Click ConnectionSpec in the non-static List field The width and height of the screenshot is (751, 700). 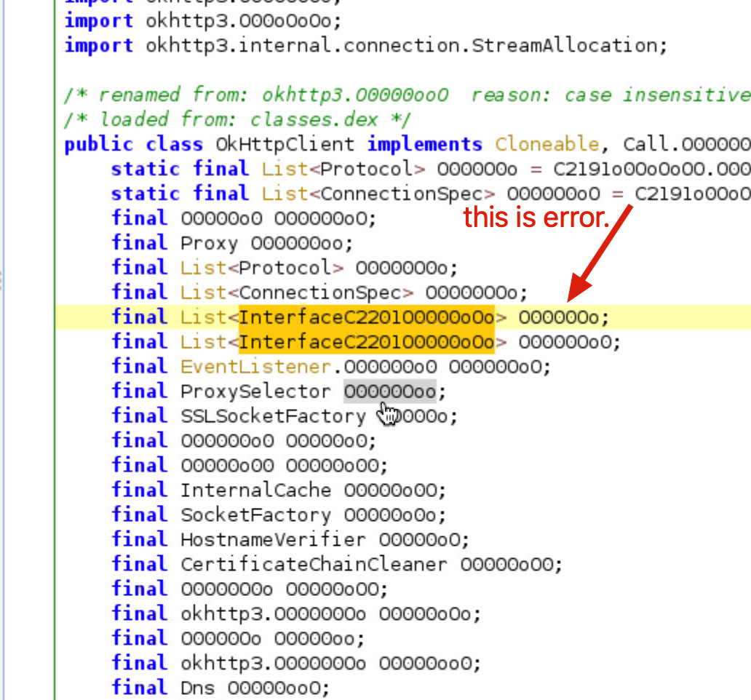[x=320, y=293]
